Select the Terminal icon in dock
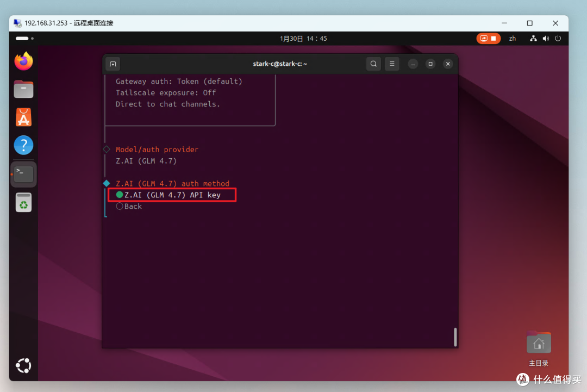587x392 pixels. click(23, 174)
